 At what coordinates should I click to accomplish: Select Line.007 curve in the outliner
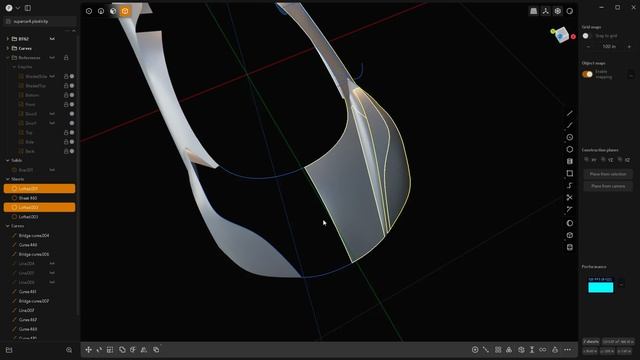[40, 310]
